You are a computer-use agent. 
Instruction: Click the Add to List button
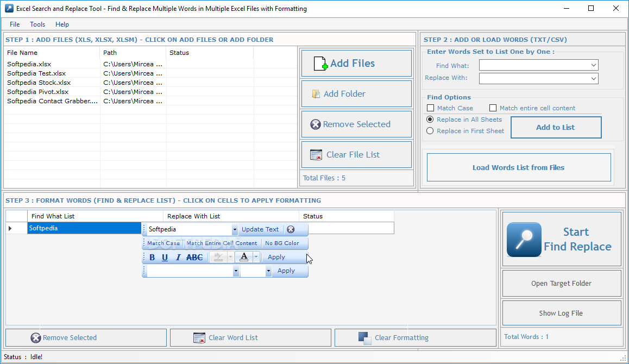pos(556,128)
